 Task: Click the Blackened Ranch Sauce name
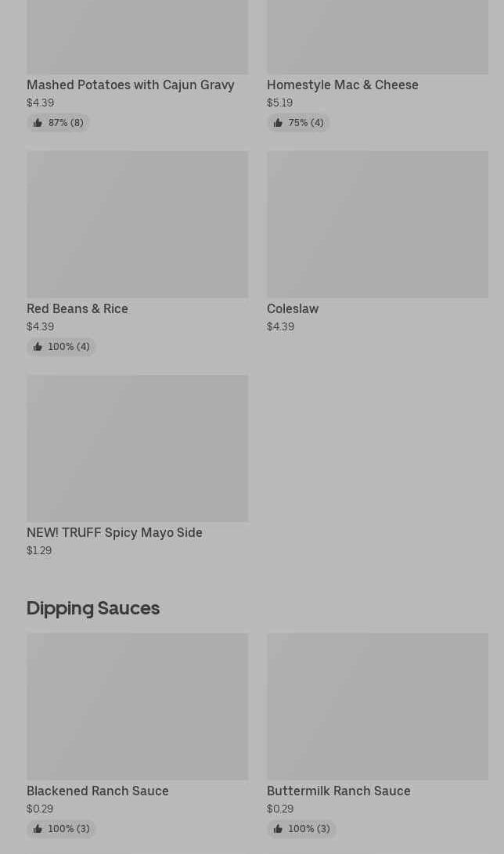coord(97,791)
